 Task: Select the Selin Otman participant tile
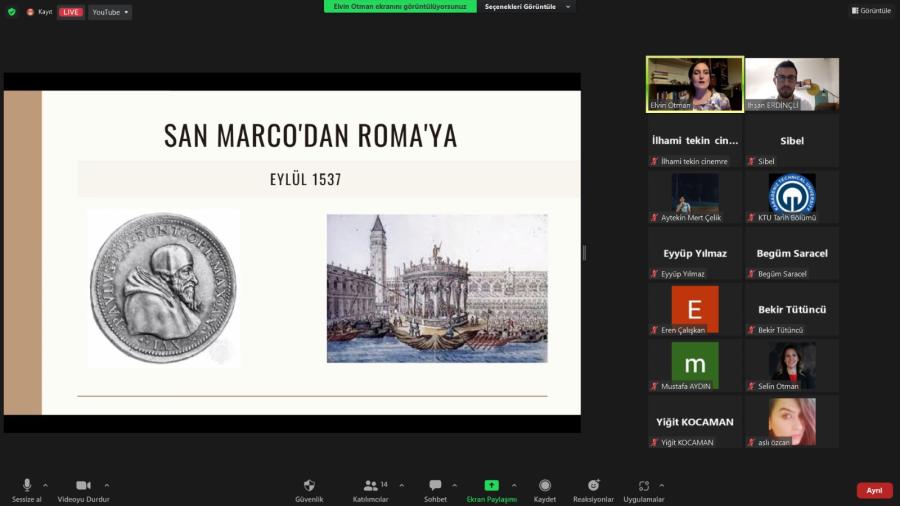[792, 365]
